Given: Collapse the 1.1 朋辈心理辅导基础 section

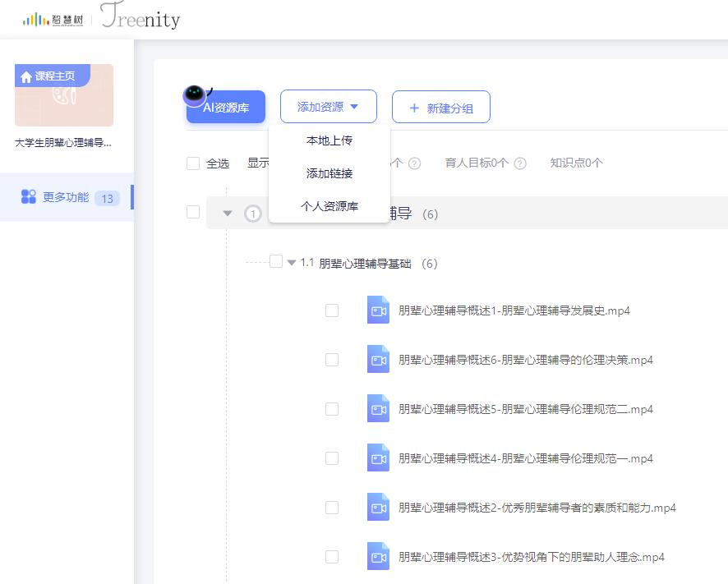Looking at the screenshot, I should [x=292, y=263].
